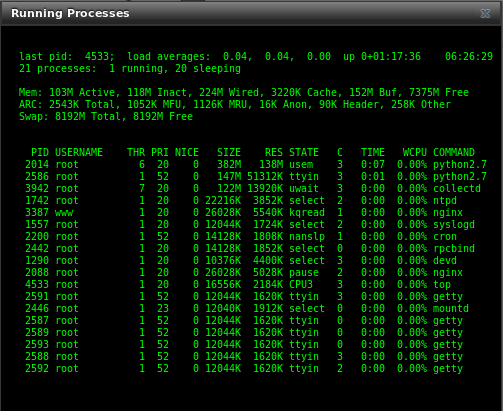Click the load averages line
Image resolution: width=503 pixels, height=411 pixels.
pyautogui.click(x=256, y=56)
